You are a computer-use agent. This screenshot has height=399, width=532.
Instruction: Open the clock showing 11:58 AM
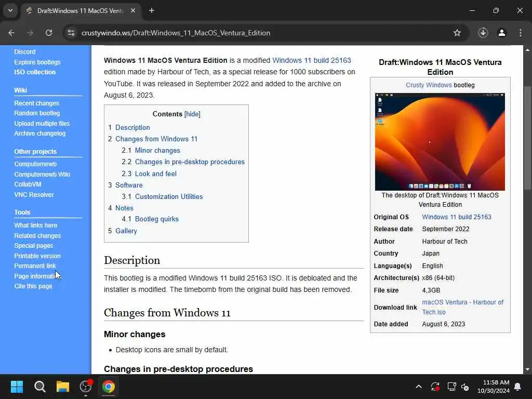494,387
